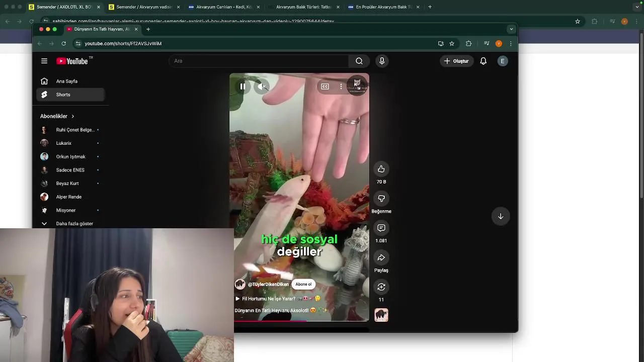The height and width of the screenshot is (362, 644).
Task: Reload the YouTube page
Action: pos(63,44)
